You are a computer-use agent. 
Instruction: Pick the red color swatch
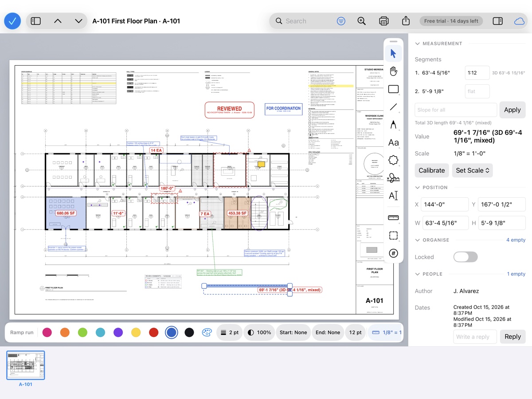153,332
